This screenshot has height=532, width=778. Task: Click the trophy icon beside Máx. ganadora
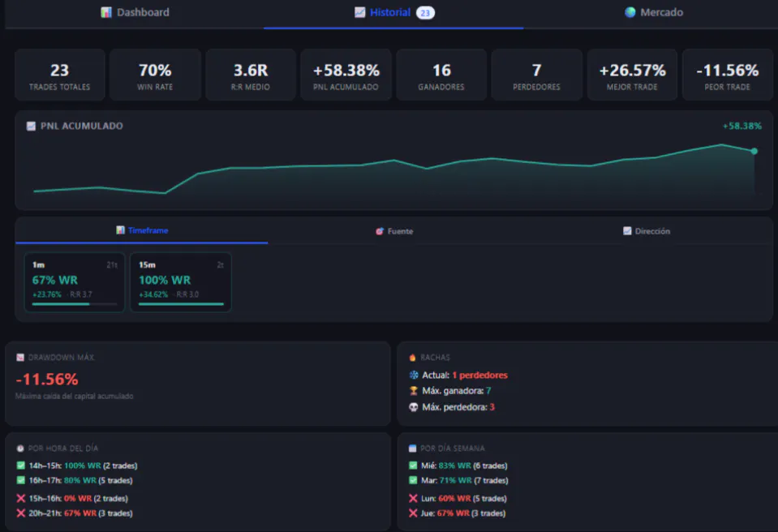[413, 391]
